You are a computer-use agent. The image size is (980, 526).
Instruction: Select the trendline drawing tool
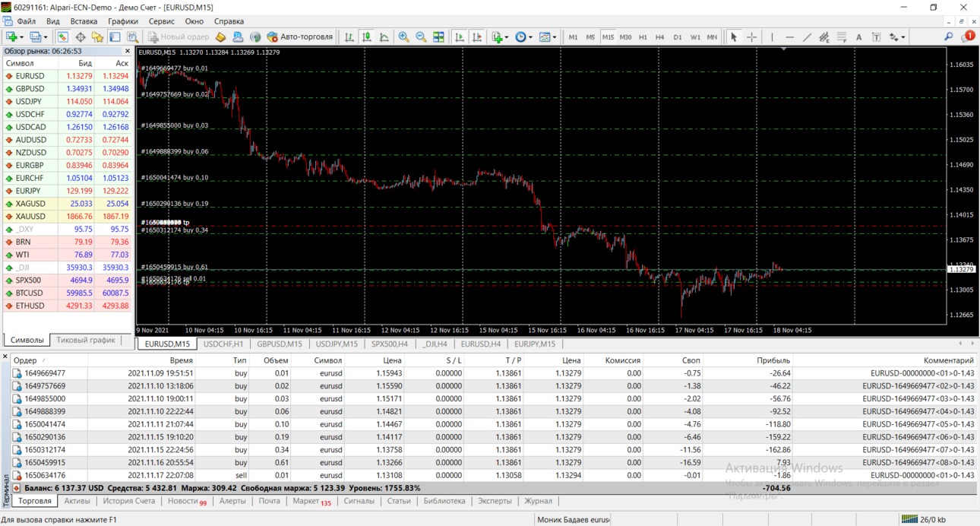click(x=807, y=36)
